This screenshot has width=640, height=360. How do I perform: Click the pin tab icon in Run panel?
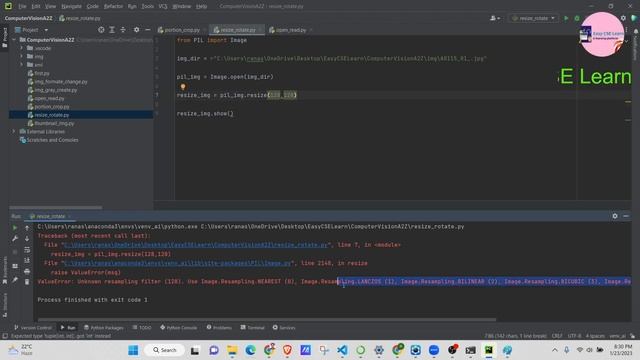[15, 280]
